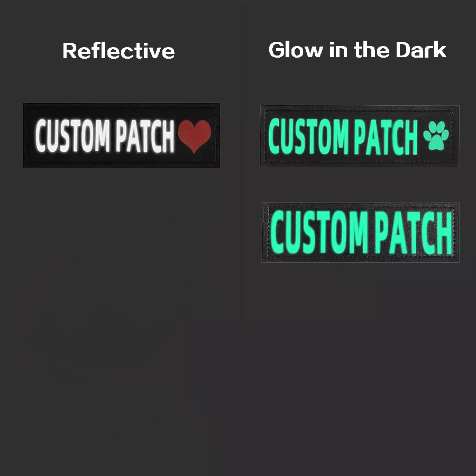
Task: Open the glow patch with paw print
Action: click(x=360, y=136)
